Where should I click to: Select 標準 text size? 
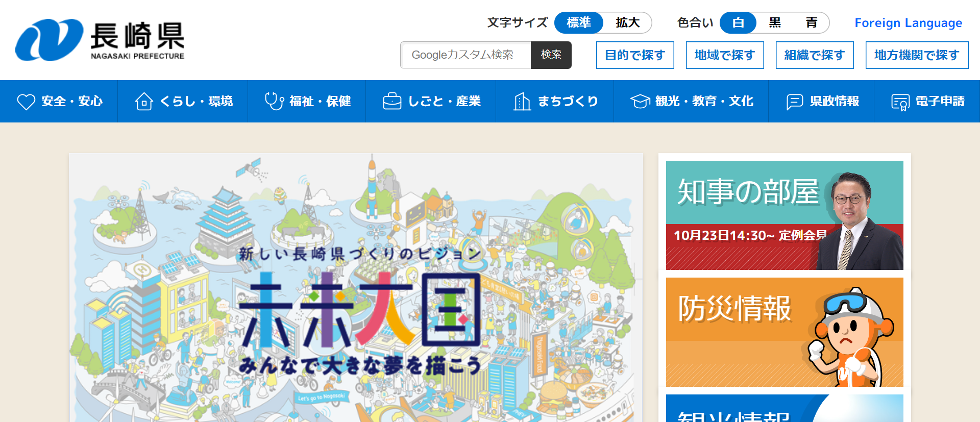[579, 23]
